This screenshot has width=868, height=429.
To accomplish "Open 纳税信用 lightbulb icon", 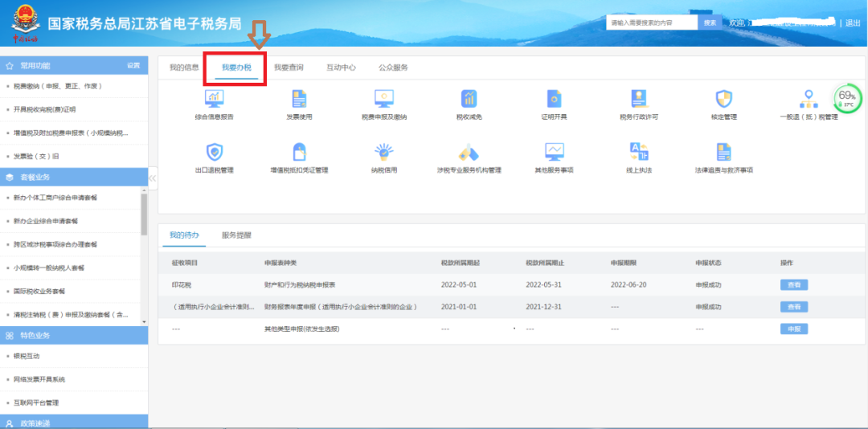I will pyautogui.click(x=383, y=152).
